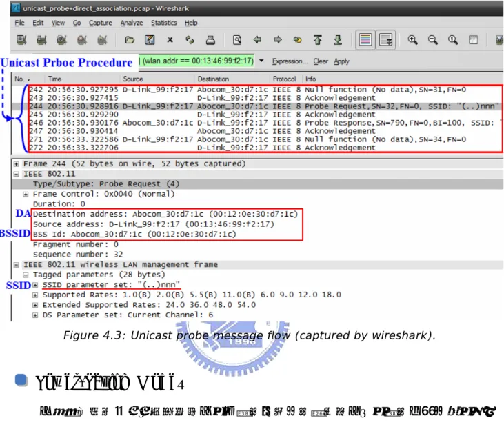
Task: Expand the Frame 244 tree node
Action: pyautogui.click(x=16, y=164)
